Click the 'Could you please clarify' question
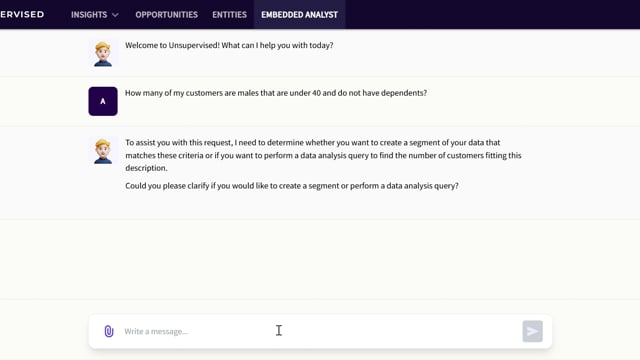Screen dimensions: 640x360 (x=292, y=186)
